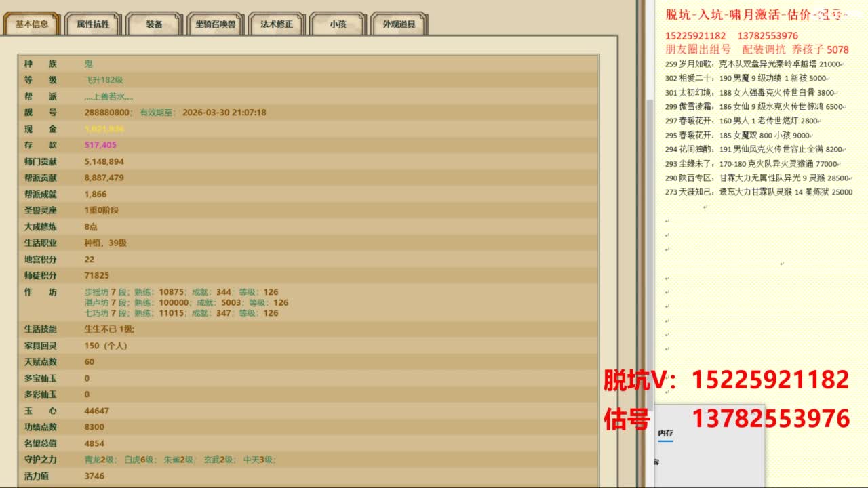Open the 装备 tab
The image size is (868, 488).
tap(154, 24)
